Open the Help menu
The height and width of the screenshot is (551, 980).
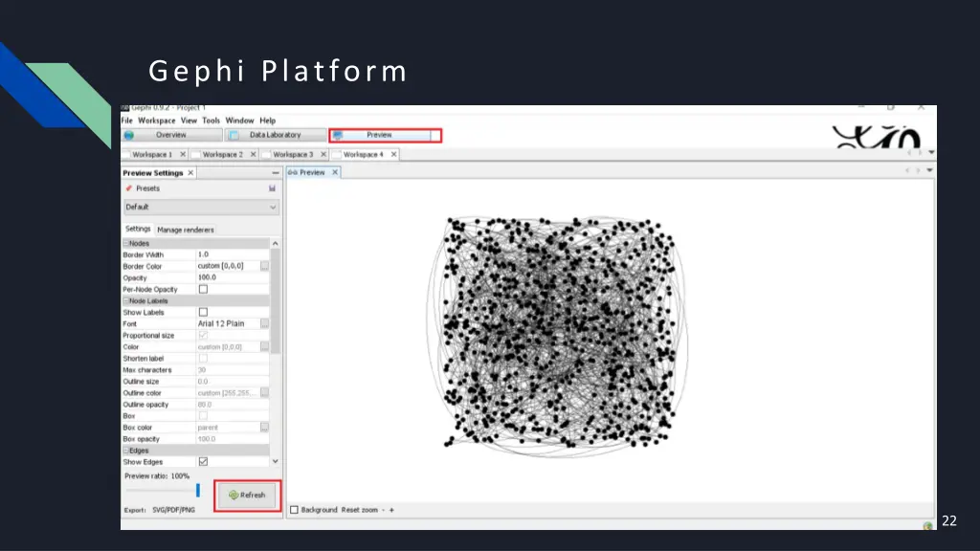268,121
